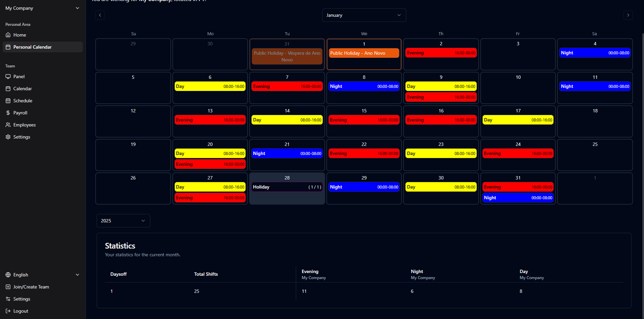
Task: Go to next month arrow
Action: [x=628, y=15]
